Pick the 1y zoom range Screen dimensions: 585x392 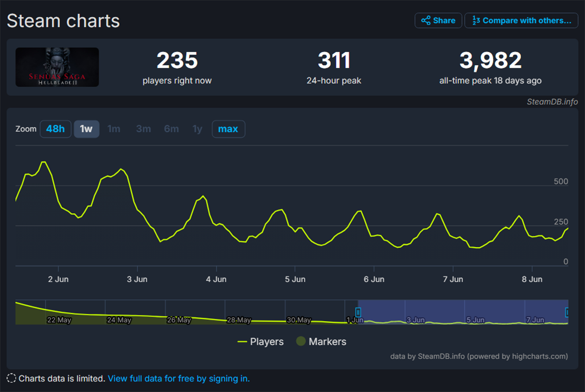197,129
